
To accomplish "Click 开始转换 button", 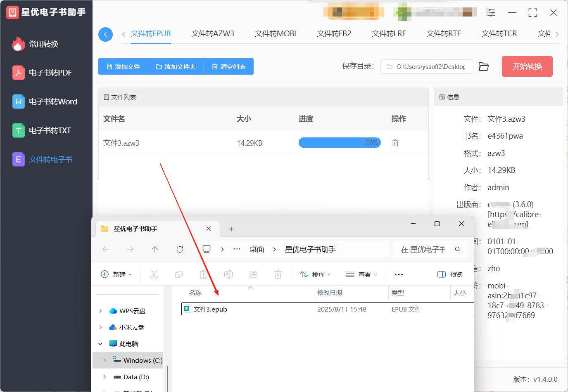I will tap(527, 66).
